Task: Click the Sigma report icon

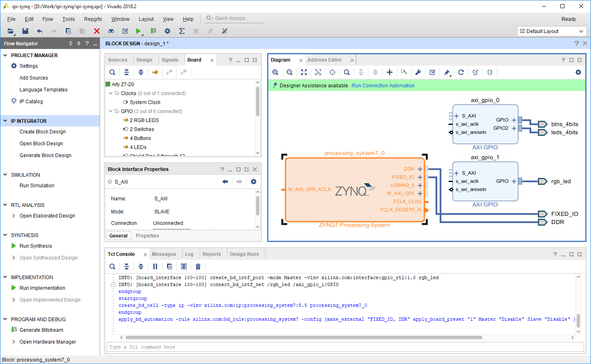Action: click(182, 31)
